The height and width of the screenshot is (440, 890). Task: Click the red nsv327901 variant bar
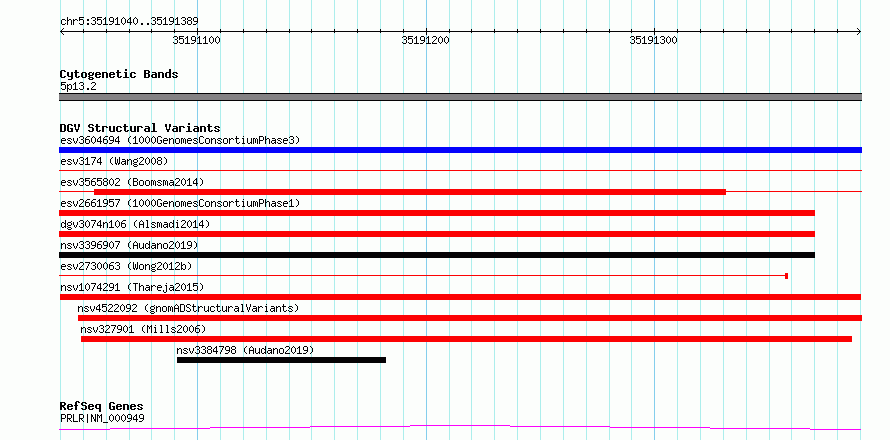point(467,339)
